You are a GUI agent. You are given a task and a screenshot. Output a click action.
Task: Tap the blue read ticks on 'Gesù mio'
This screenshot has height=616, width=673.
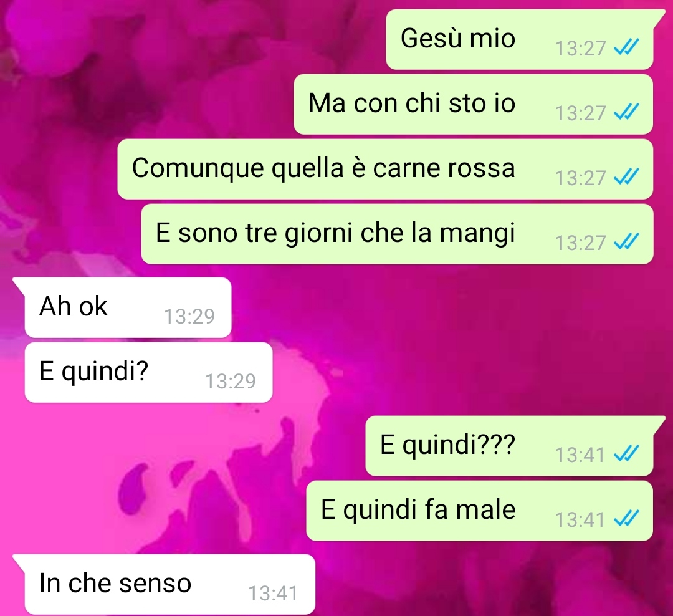[626, 47]
